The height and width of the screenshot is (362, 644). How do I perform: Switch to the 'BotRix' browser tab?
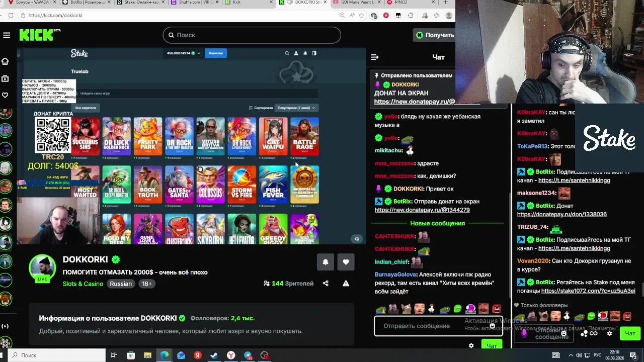(x=86, y=3)
